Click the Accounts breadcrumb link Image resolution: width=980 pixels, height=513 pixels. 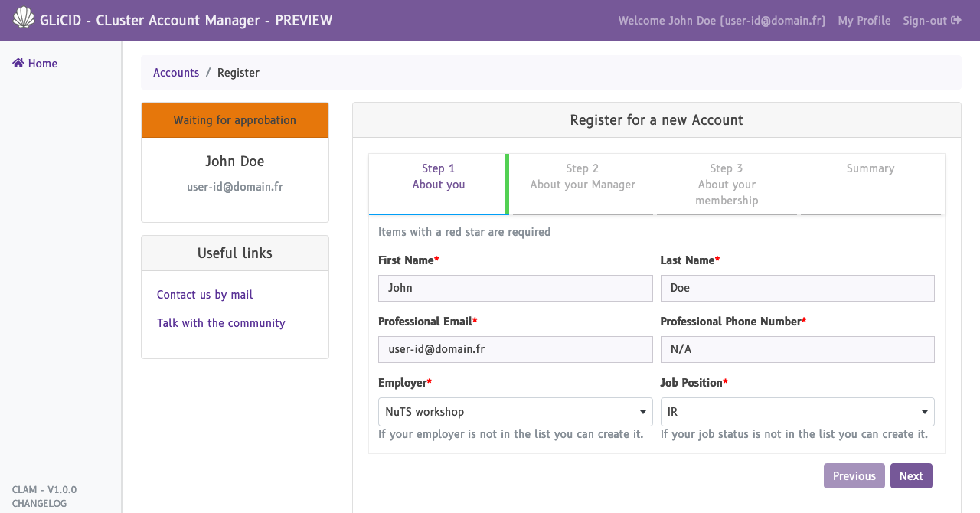pos(176,73)
